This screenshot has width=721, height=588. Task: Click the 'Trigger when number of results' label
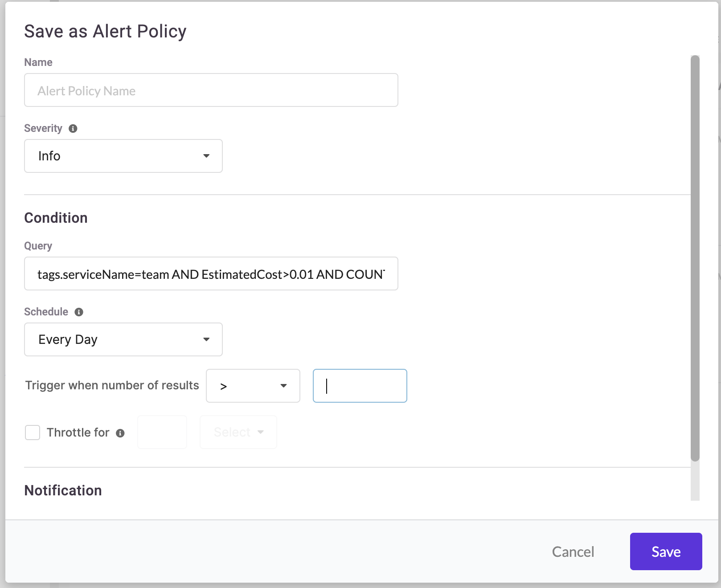112,385
